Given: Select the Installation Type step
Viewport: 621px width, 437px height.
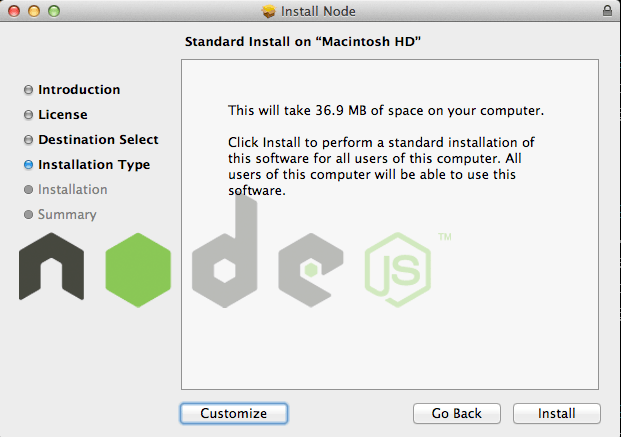Looking at the screenshot, I should pos(94,164).
